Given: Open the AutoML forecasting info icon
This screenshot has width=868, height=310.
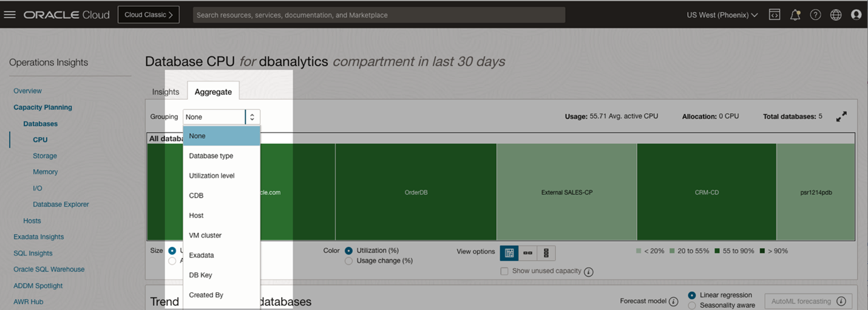Looking at the screenshot, I should pyautogui.click(x=841, y=301).
